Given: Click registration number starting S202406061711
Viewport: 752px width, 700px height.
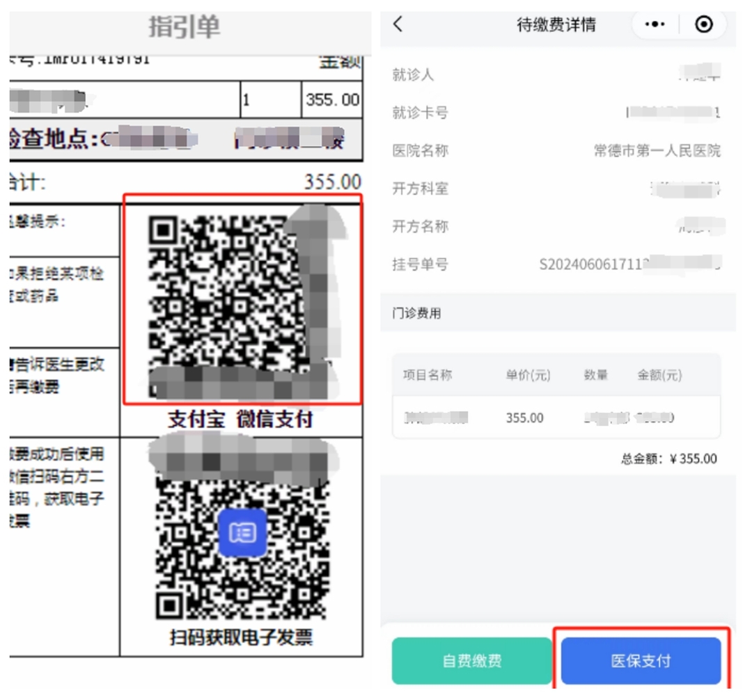Looking at the screenshot, I should click(629, 264).
